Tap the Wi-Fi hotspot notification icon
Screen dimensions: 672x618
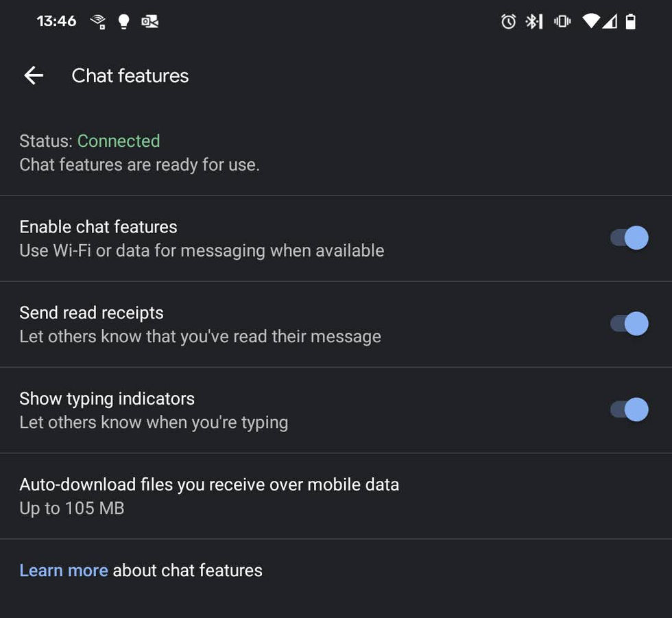pos(98,21)
